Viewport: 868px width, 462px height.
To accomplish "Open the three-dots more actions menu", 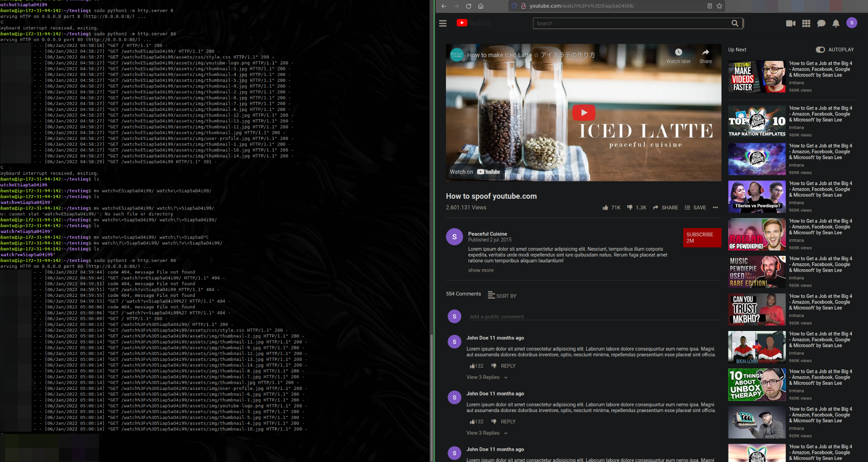I will [x=715, y=208].
